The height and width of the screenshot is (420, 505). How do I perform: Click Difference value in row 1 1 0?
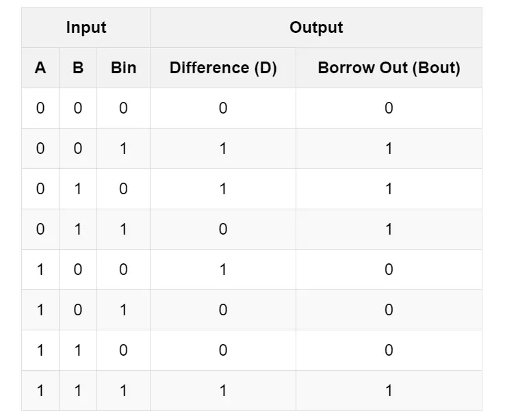click(223, 350)
